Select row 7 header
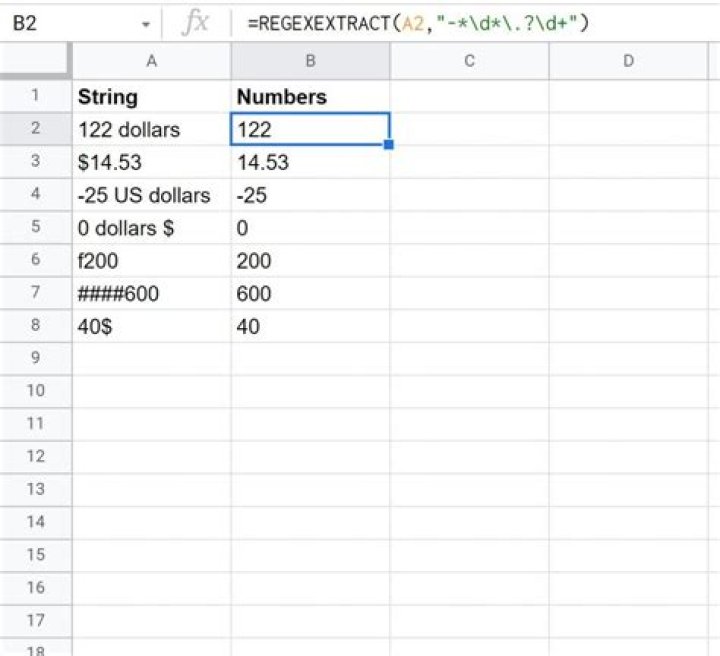The image size is (720, 656). coord(35,293)
